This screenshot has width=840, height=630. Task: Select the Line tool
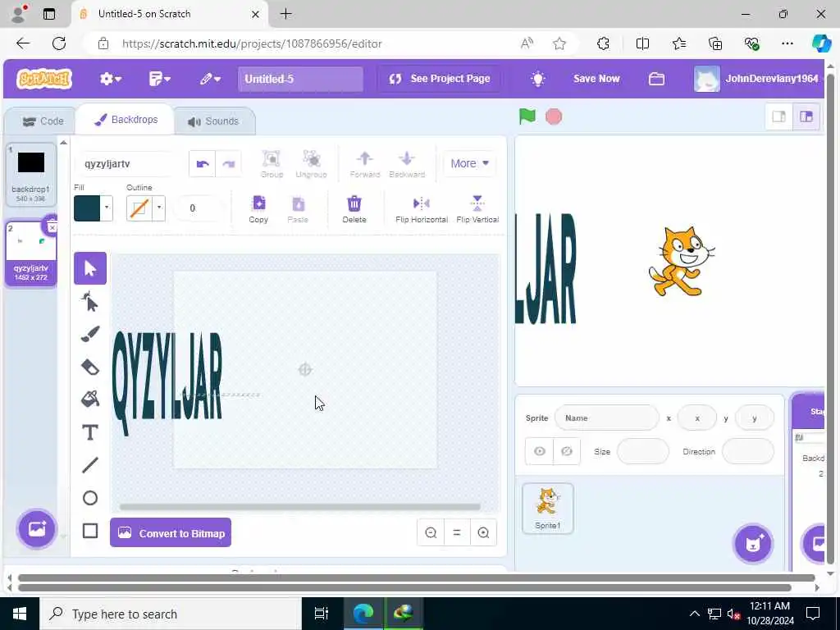(90, 465)
